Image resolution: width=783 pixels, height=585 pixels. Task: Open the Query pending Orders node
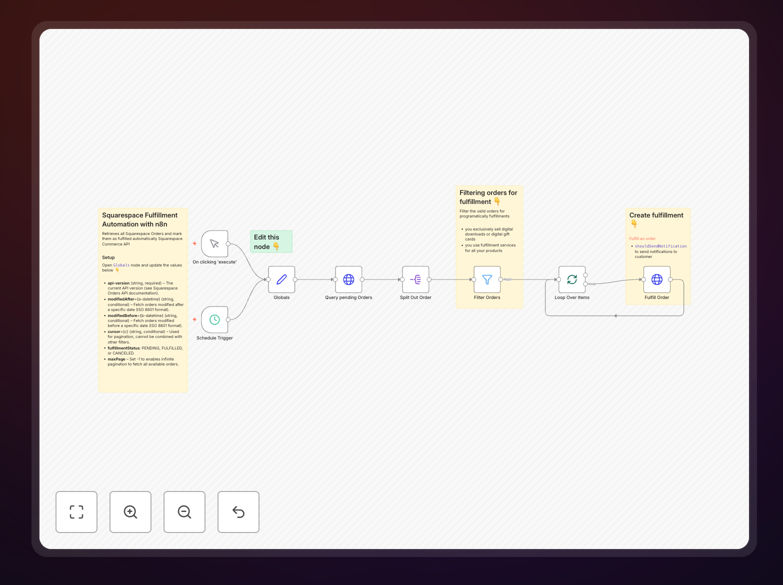pyautogui.click(x=349, y=279)
